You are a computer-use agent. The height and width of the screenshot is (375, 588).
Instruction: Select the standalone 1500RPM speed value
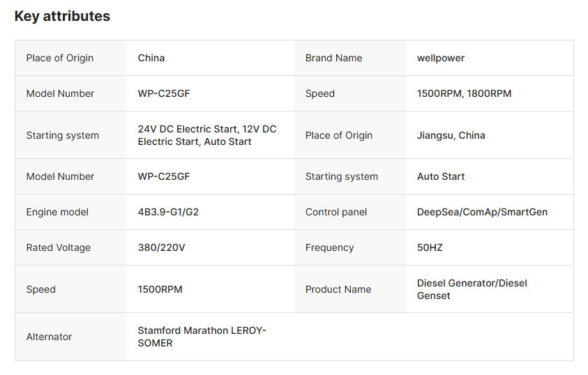click(x=160, y=289)
